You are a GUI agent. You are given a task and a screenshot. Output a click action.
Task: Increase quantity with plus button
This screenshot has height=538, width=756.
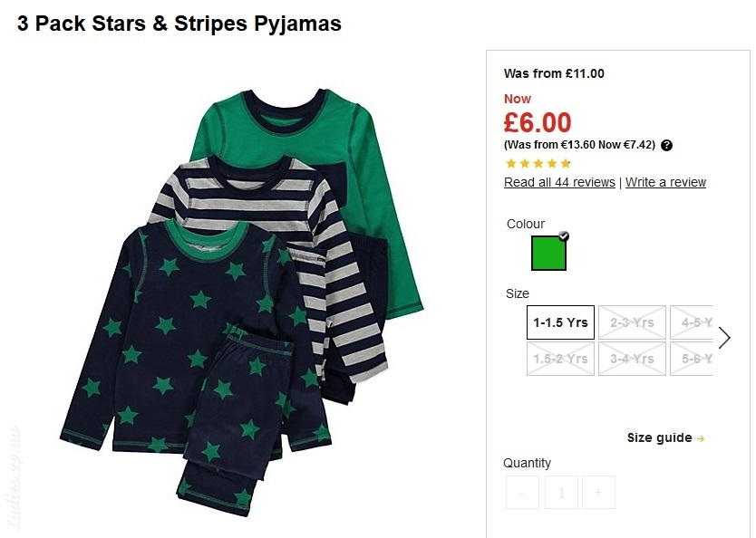598,492
